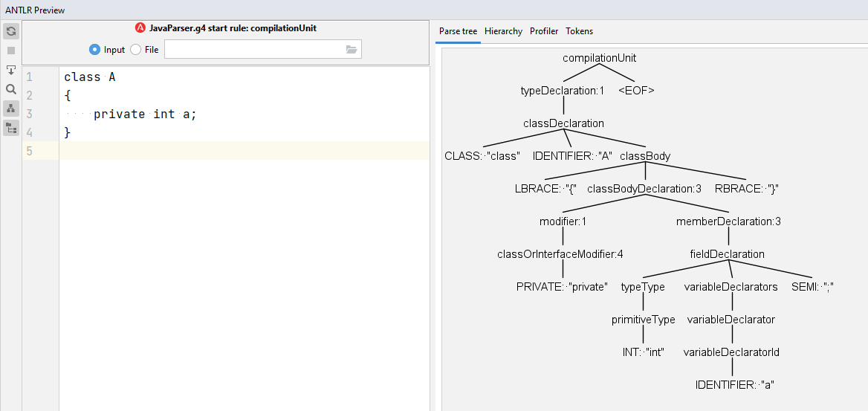Select the typeType node
The width and height of the screenshot is (868, 411).
tap(643, 287)
